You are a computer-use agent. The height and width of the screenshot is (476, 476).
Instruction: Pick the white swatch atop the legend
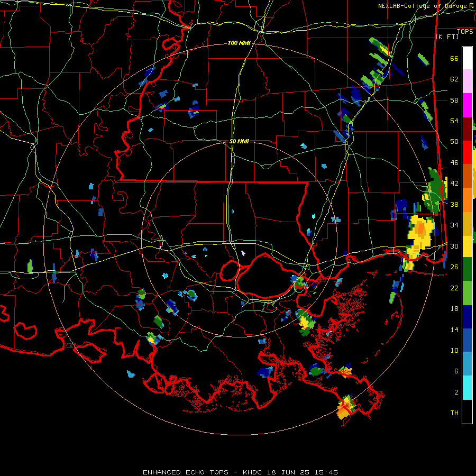click(x=467, y=58)
